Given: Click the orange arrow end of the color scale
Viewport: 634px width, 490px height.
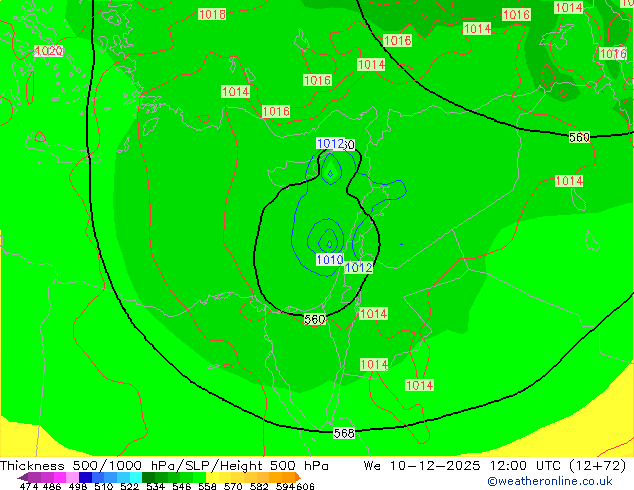Looking at the screenshot, I should 298,477.
